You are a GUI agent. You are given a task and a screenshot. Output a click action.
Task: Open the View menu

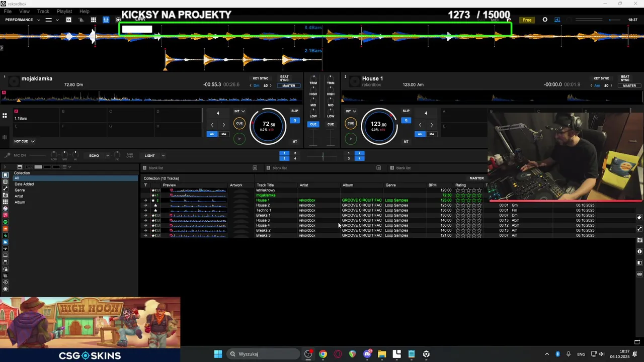[x=24, y=11]
